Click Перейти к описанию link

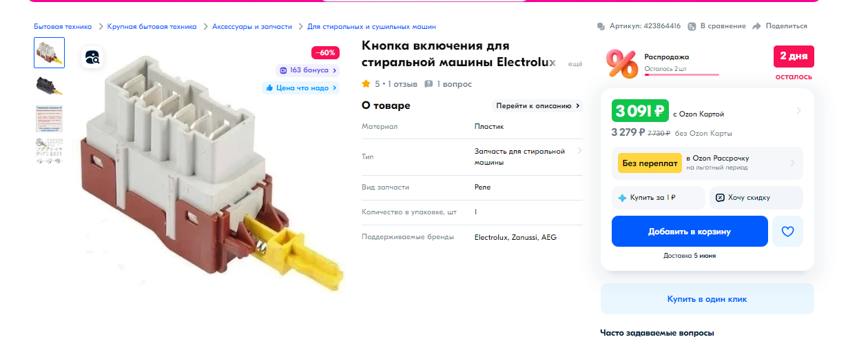(537, 106)
